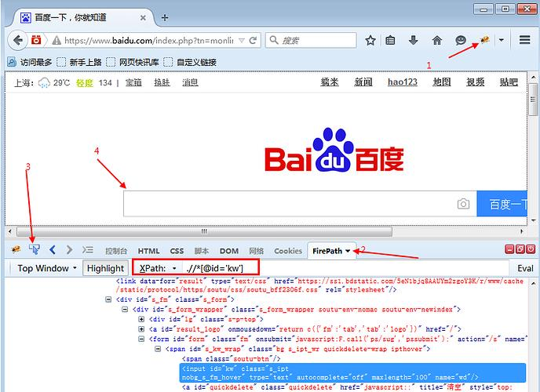Open the 新手上路 bookmark
This screenshot has width=540, height=392.
[x=79, y=62]
